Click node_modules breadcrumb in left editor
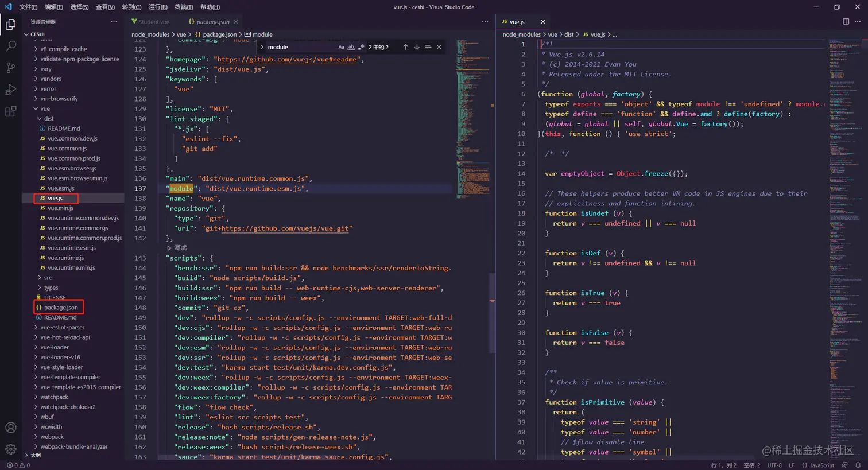 coord(150,34)
